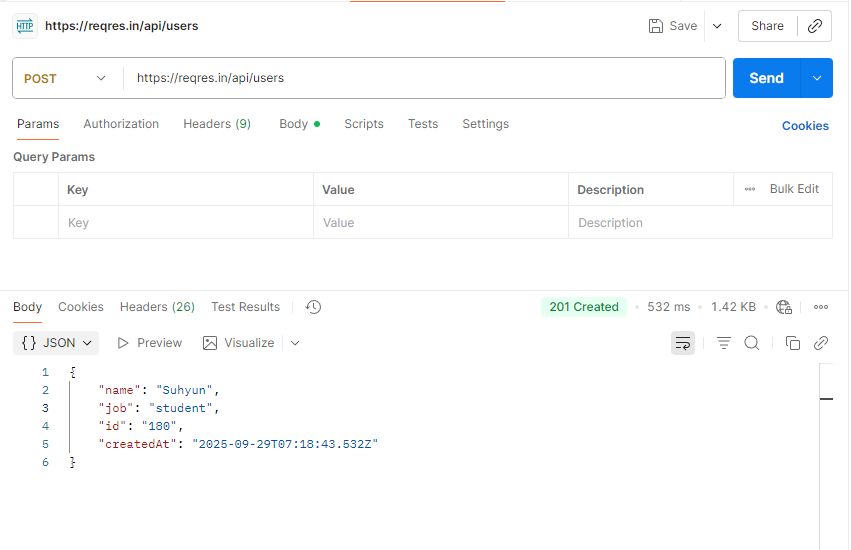Open the JSON format dropdown

coord(59,343)
